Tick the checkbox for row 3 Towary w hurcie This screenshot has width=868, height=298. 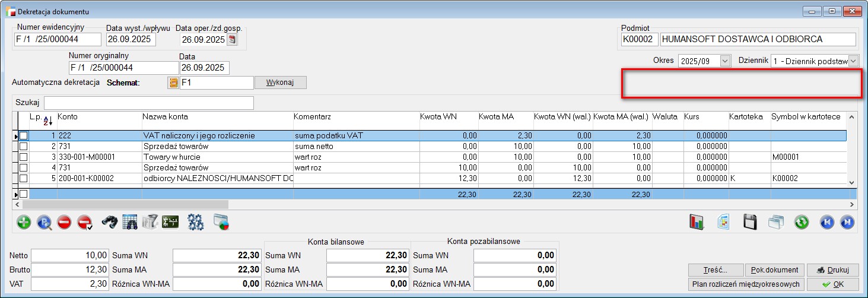pyautogui.click(x=24, y=157)
